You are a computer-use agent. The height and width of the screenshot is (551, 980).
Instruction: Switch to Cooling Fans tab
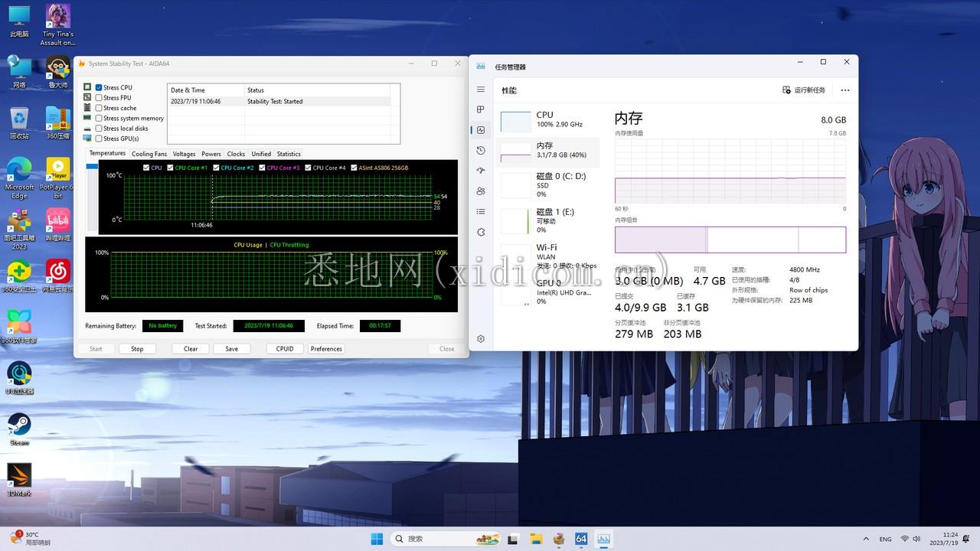click(x=149, y=154)
